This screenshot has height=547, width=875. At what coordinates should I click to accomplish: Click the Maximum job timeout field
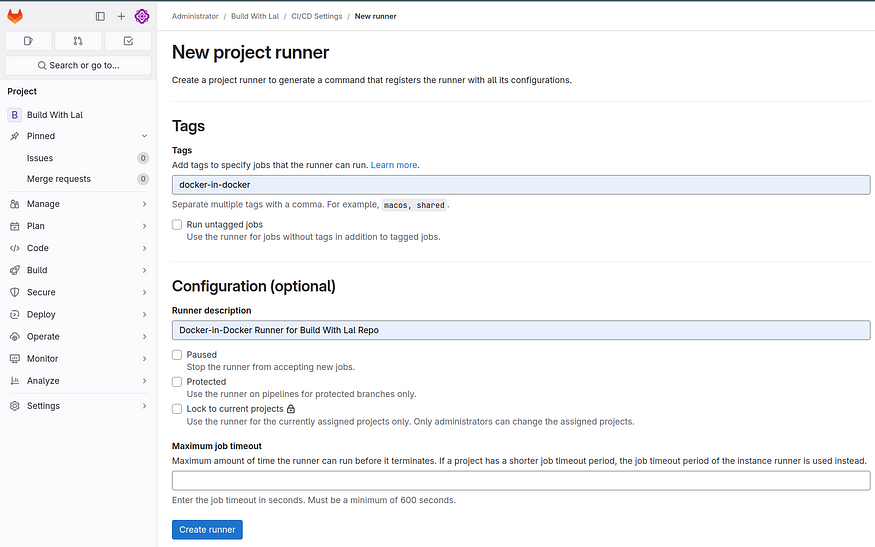point(521,481)
